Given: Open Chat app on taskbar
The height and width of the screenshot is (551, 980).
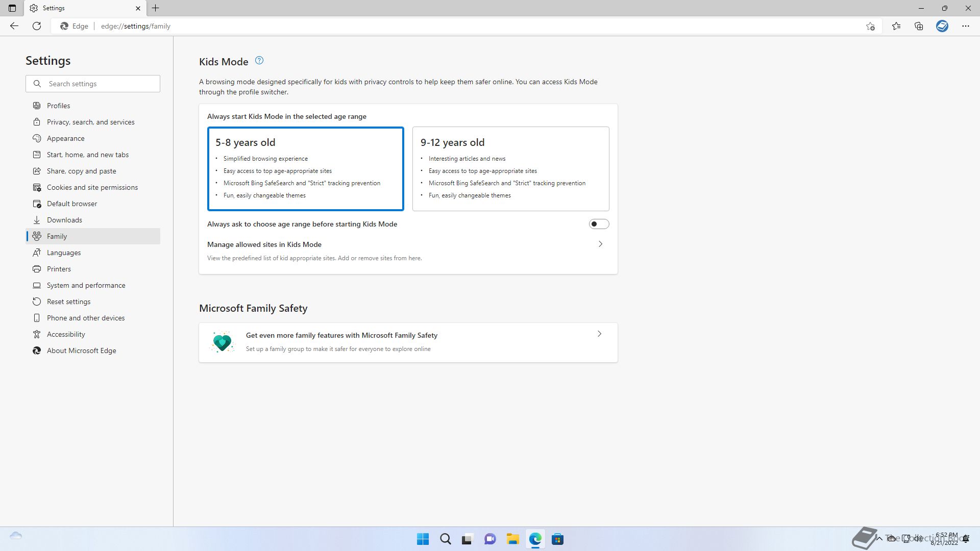Looking at the screenshot, I should pos(490,539).
